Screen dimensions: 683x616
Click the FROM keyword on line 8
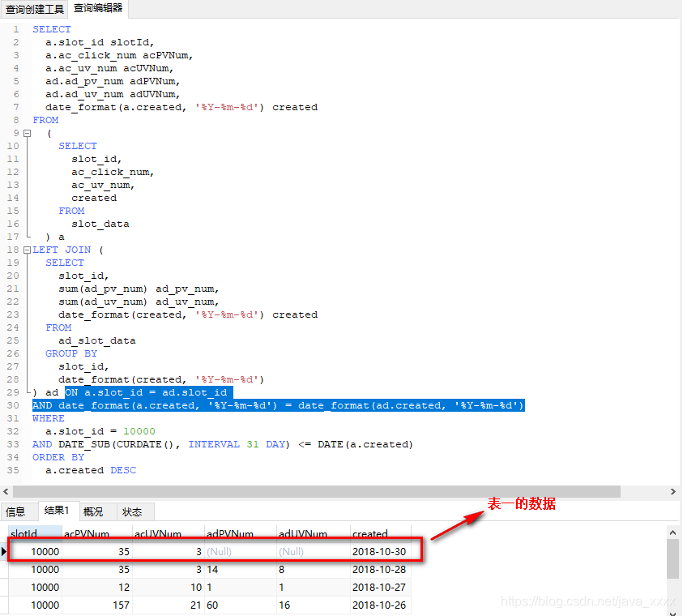coord(45,120)
